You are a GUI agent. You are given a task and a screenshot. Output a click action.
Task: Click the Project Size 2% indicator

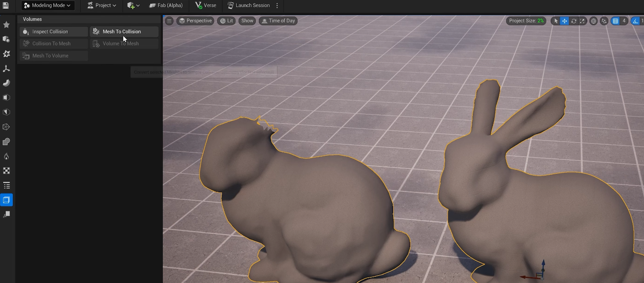click(526, 21)
